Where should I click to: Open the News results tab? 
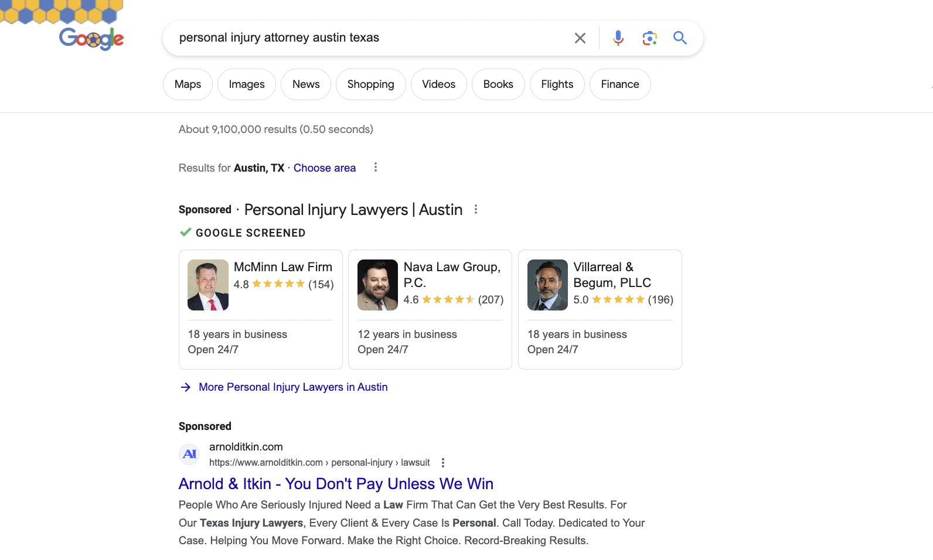pyautogui.click(x=306, y=84)
